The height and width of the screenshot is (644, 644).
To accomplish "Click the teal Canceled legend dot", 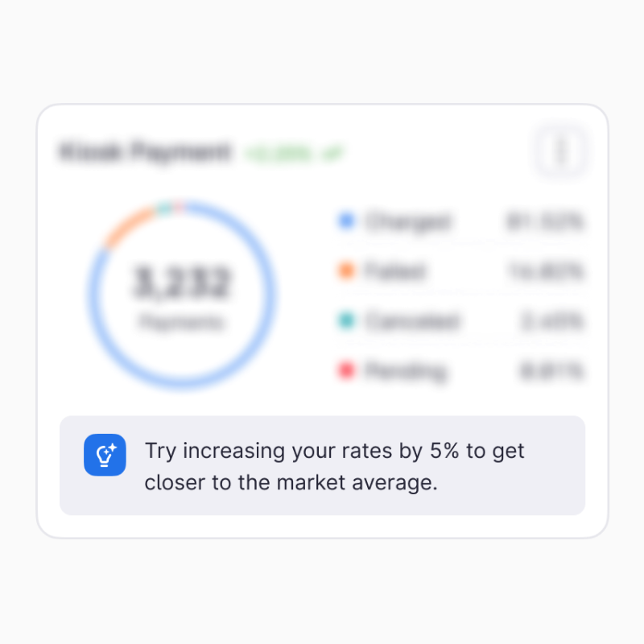I will click(x=347, y=321).
